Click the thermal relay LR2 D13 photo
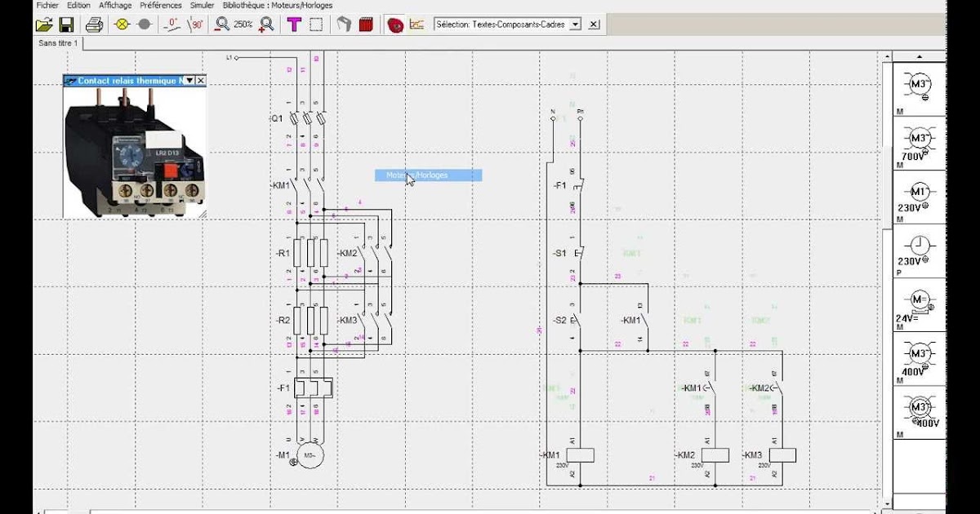The image size is (980, 514). coord(133,152)
